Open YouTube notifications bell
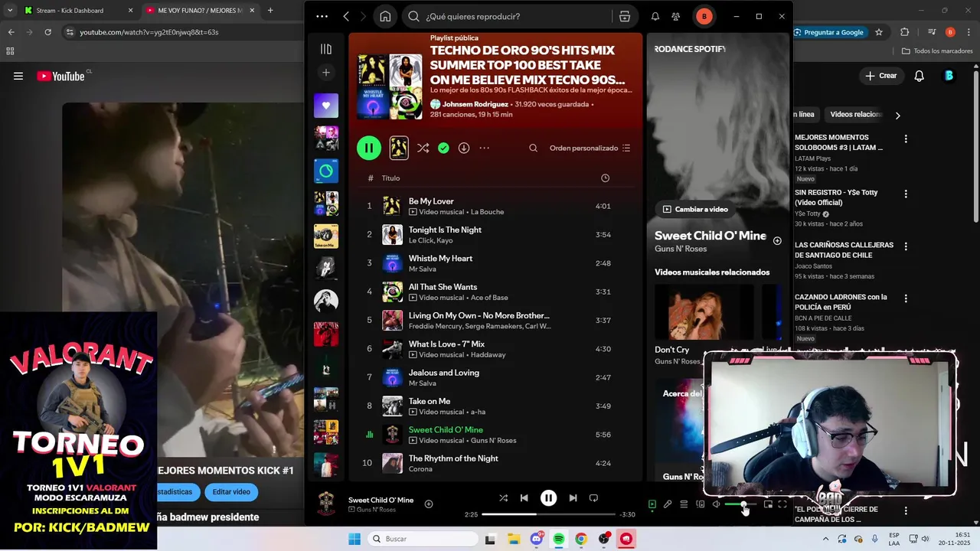This screenshot has height=551, width=980. 920,76
